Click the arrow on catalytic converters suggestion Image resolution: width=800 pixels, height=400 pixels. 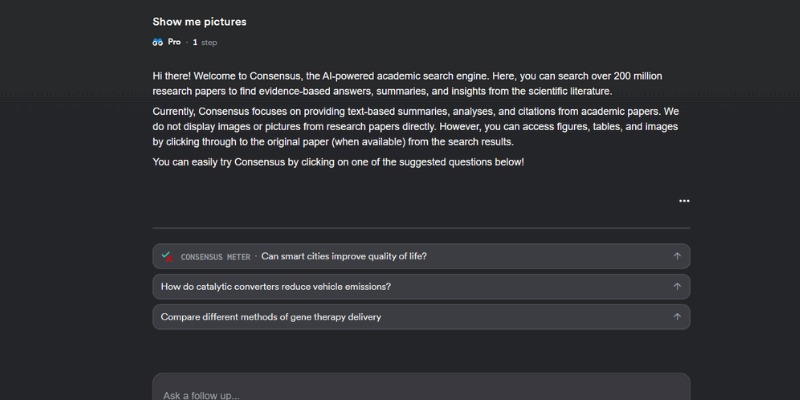677,287
